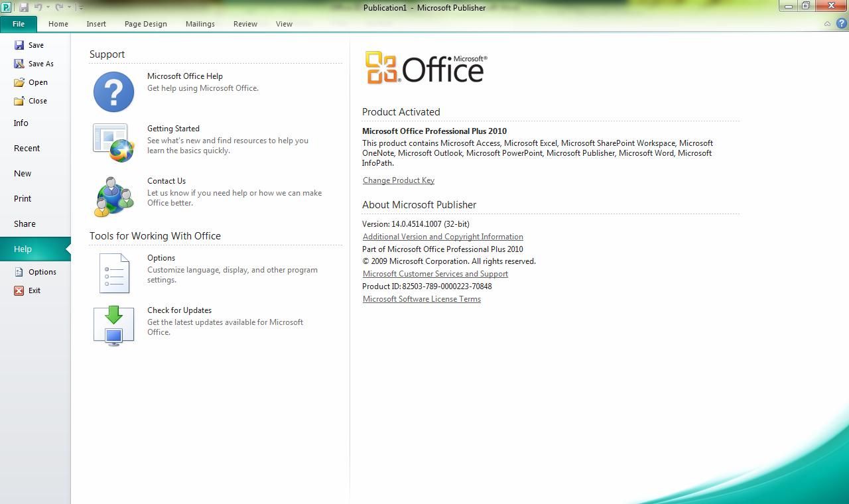Click the Change Product Key link
This screenshot has width=849, height=504.
point(398,180)
